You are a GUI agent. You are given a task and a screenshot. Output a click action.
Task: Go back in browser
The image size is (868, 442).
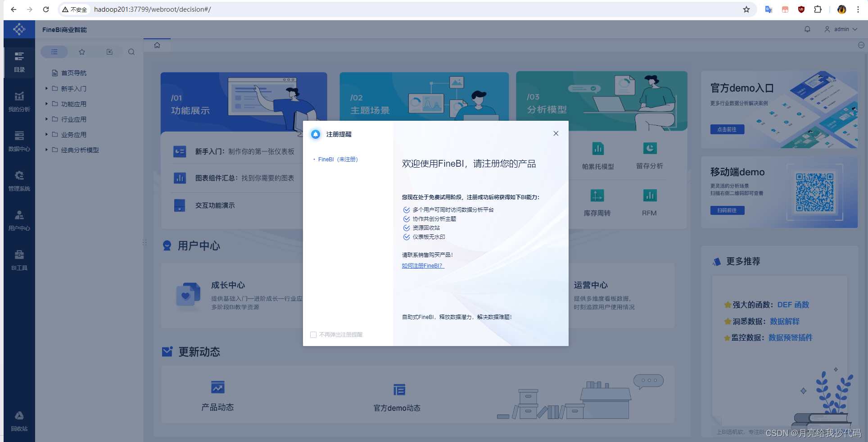coord(14,9)
